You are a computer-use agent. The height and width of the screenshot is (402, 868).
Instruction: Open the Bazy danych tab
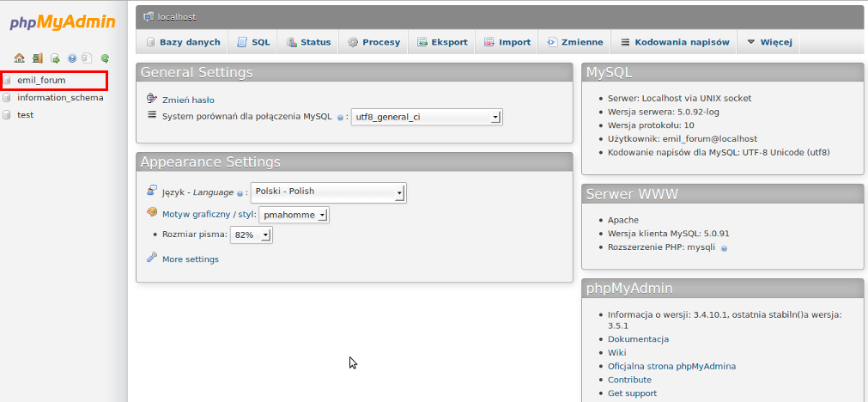(x=183, y=42)
